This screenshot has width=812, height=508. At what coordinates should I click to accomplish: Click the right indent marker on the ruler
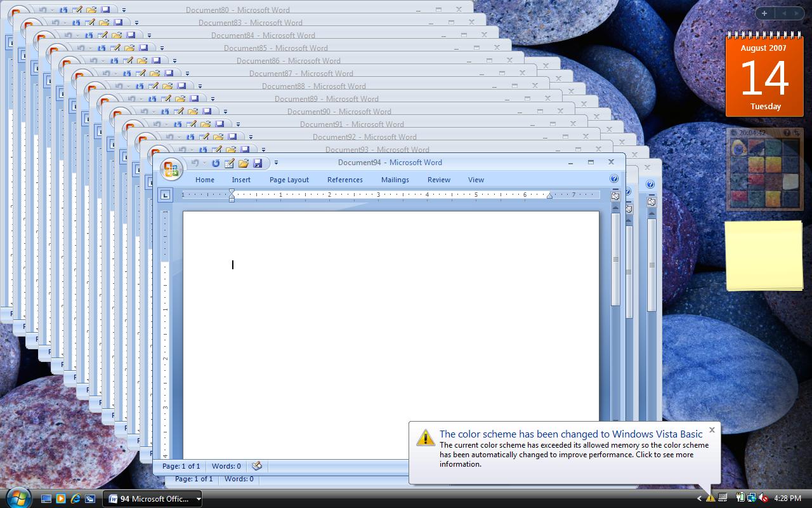pos(549,196)
